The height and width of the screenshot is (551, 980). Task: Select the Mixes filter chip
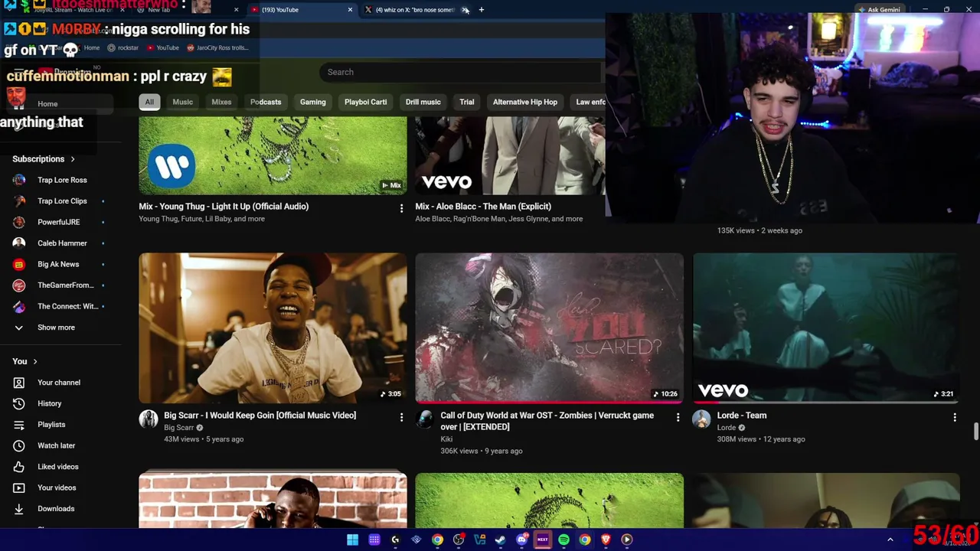221,102
